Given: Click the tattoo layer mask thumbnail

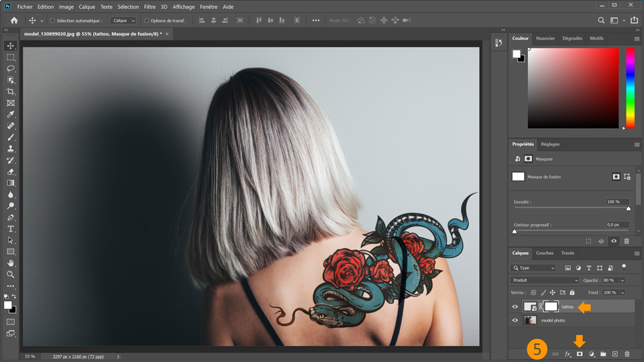Looking at the screenshot, I should click(x=551, y=306).
